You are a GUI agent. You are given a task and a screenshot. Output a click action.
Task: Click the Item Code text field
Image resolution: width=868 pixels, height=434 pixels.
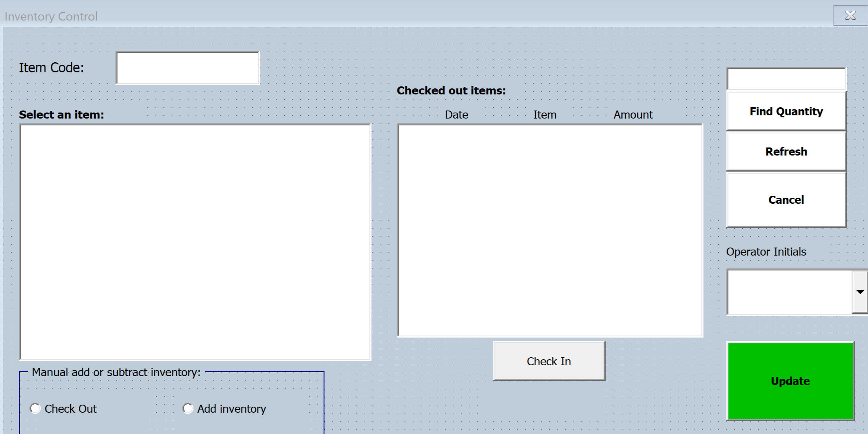pos(188,68)
